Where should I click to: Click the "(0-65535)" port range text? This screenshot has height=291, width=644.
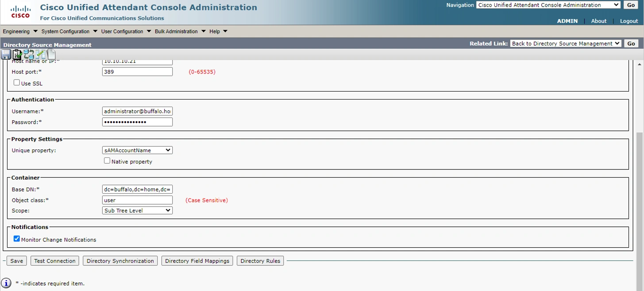tap(202, 72)
